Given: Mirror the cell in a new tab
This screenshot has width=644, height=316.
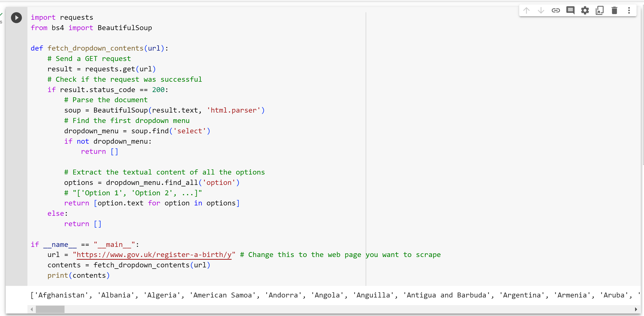Looking at the screenshot, I should (600, 10).
